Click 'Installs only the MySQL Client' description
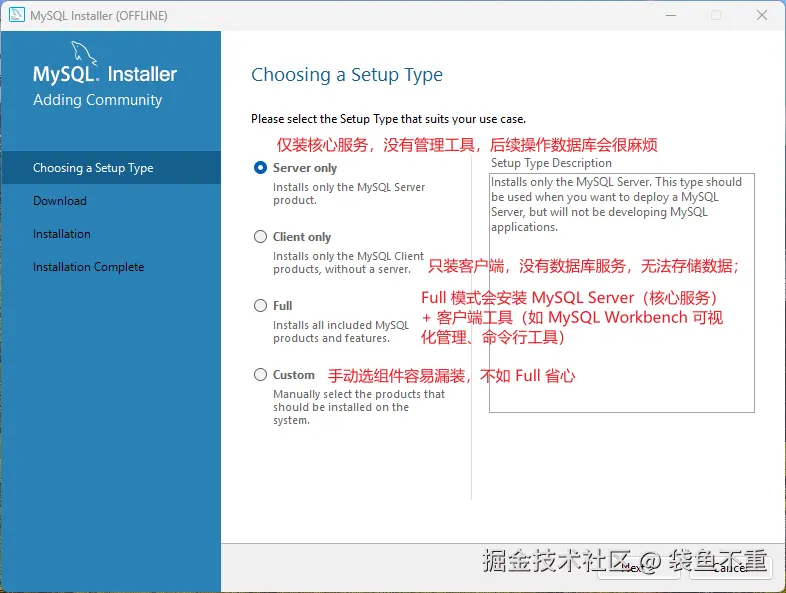The image size is (786, 593). click(348, 263)
